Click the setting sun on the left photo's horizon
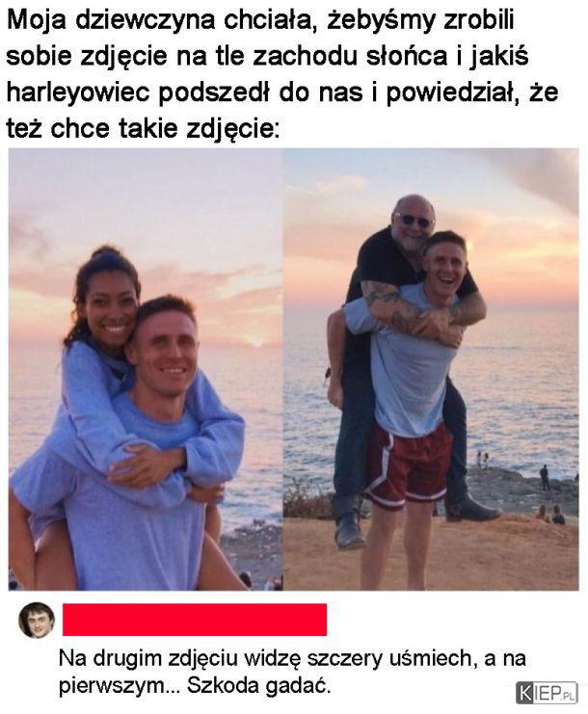This screenshot has height=714, width=588. [x=256, y=342]
